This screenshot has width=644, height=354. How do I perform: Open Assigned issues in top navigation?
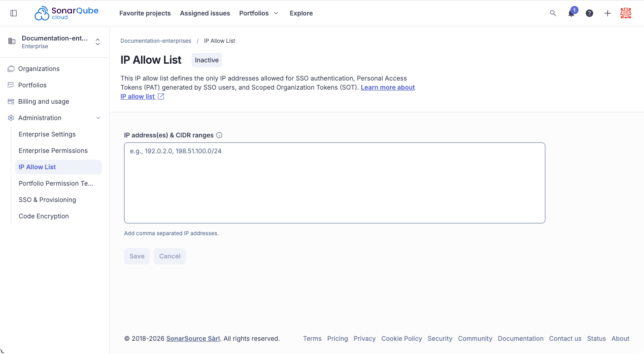pyautogui.click(x=205, y=13)
